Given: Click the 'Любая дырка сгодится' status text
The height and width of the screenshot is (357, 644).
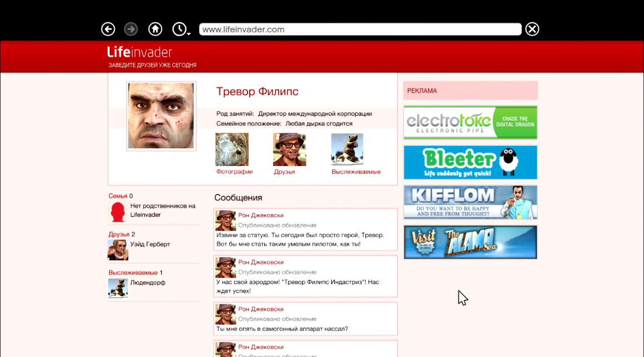Looking at the screenshot, I should (x=319, y=124).
